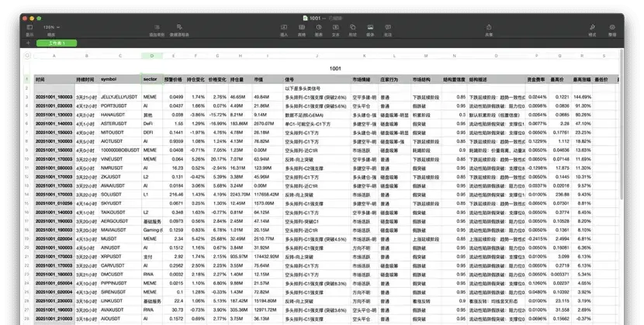Click the Shape (形状) toolbar icon
This screenshot has height=325, width=644.
click(x=353, y=27)
